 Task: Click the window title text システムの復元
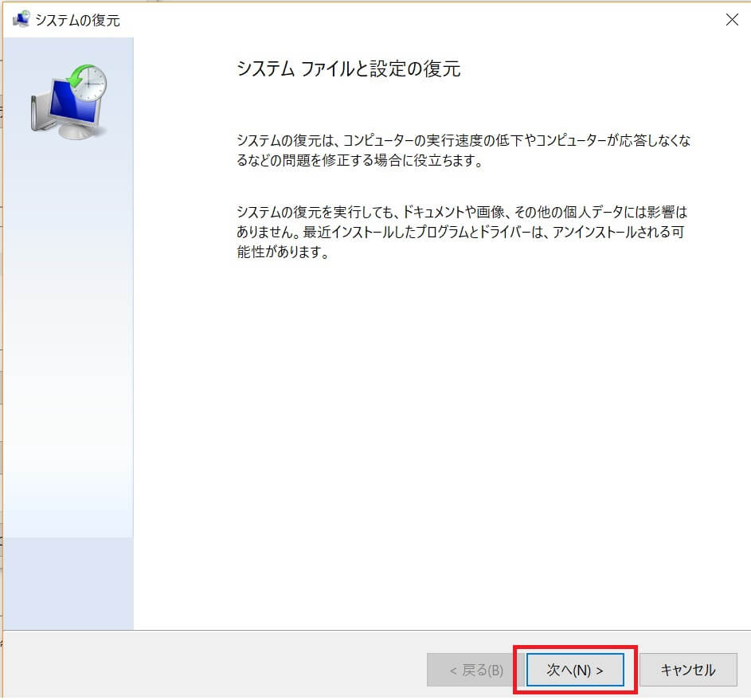click(x=77, y=20)
